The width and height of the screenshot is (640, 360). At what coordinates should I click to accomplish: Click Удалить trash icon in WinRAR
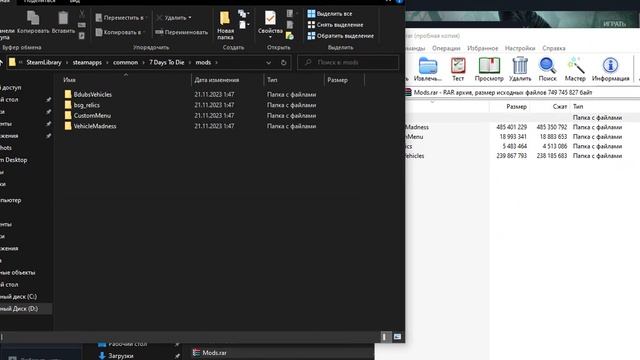[520, 69]
